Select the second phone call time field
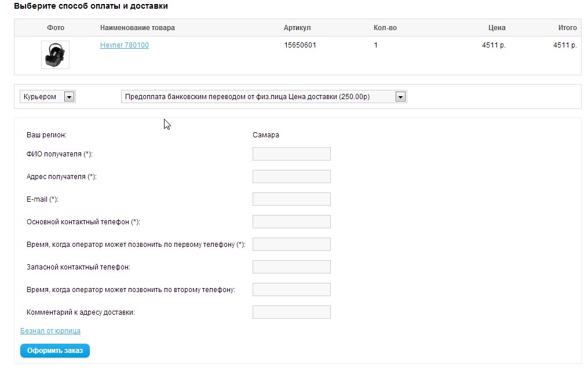588x368 pixels. pos(291,289)
